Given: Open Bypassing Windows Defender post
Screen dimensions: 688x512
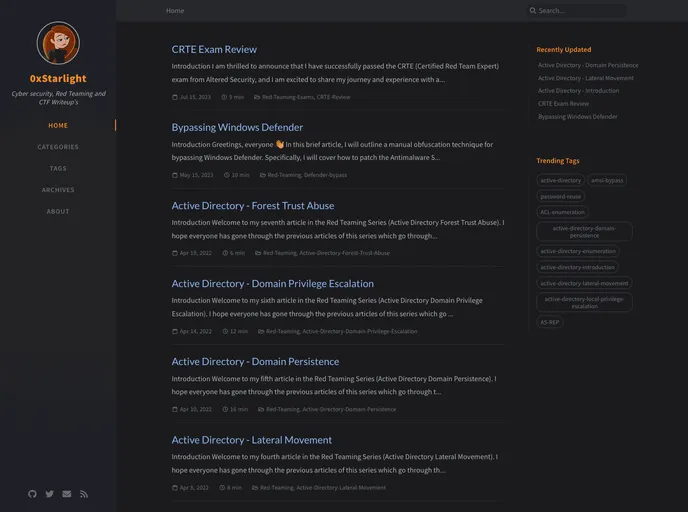Looking at the screenshot, I should [237, 127].
